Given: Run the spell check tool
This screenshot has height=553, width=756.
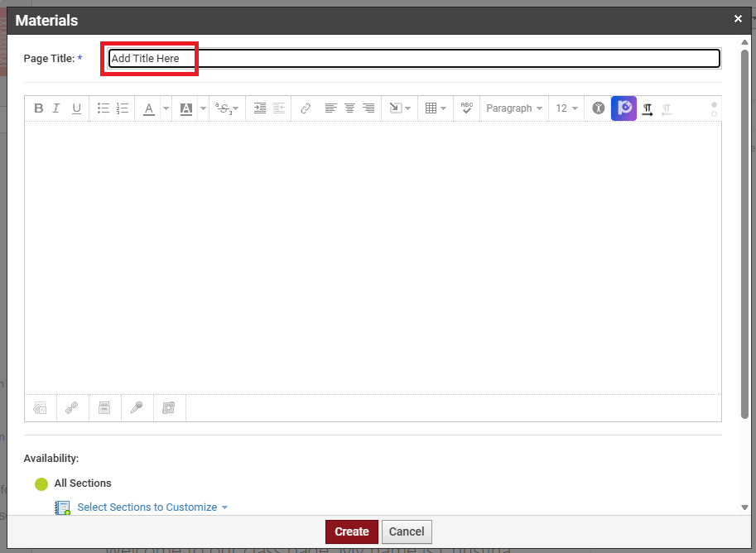Looking at the screenshot, I should [466, 108].
